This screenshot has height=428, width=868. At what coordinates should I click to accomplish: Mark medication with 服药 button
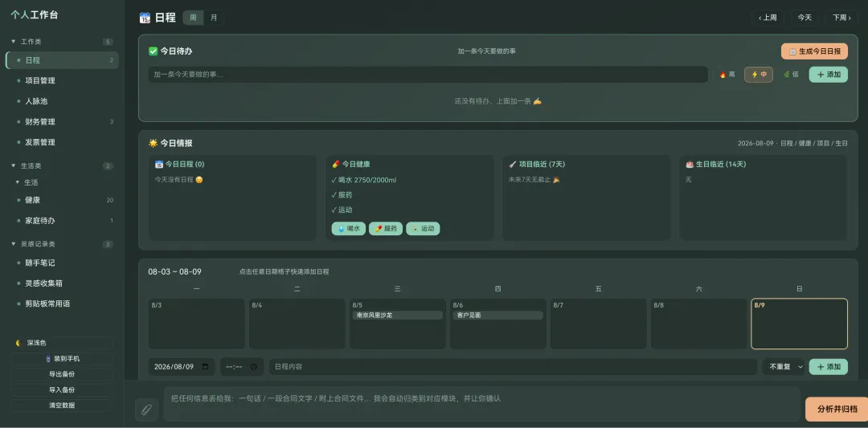(x=386, y=228)
